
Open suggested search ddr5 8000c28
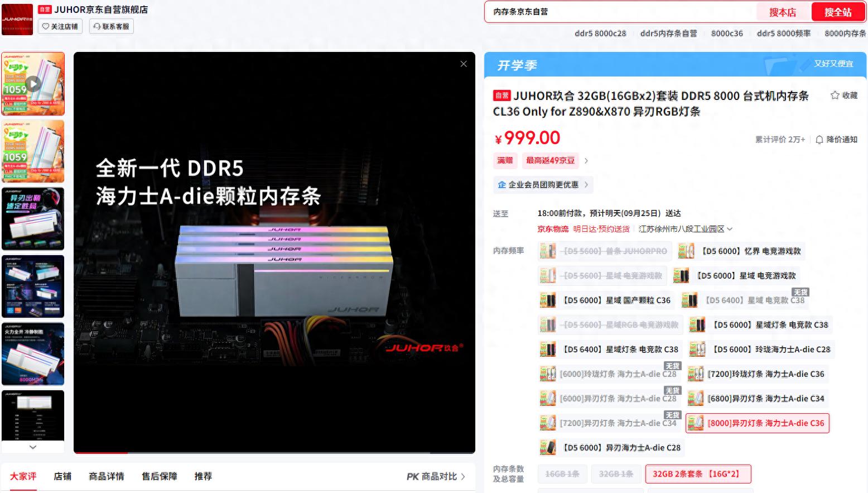(x=600, y=33)
